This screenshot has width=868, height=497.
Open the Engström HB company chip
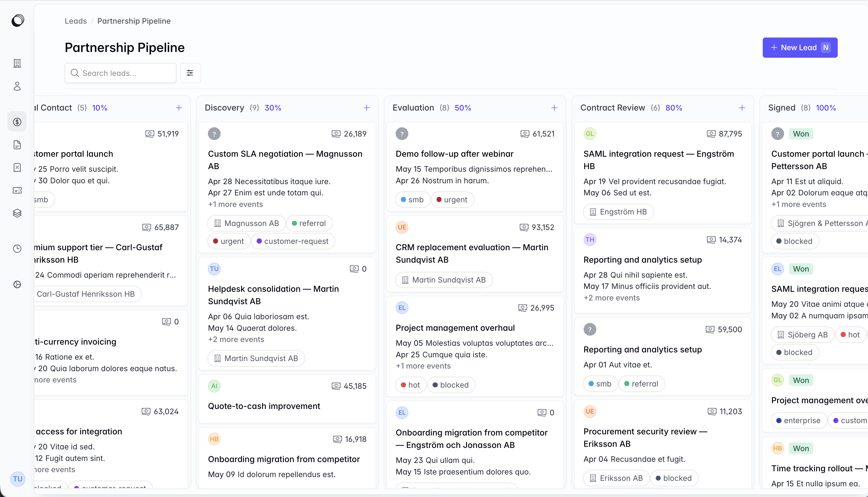coord(618,212)
